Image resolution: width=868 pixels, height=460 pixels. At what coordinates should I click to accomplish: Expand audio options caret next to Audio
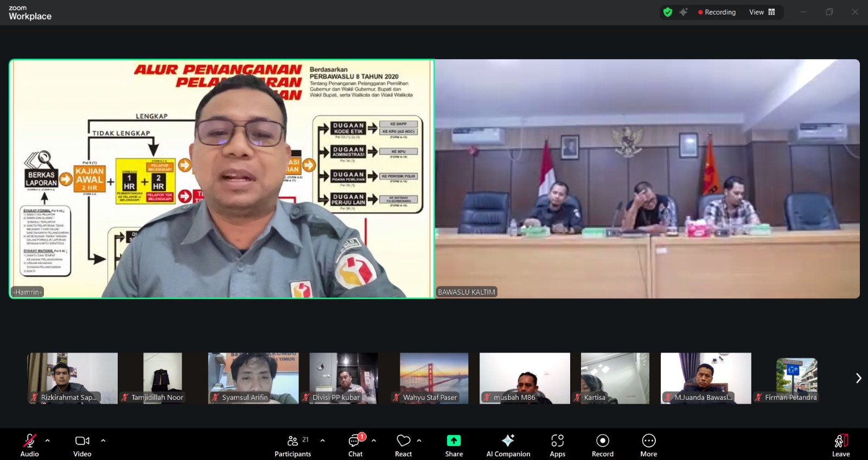pos(48,440)
